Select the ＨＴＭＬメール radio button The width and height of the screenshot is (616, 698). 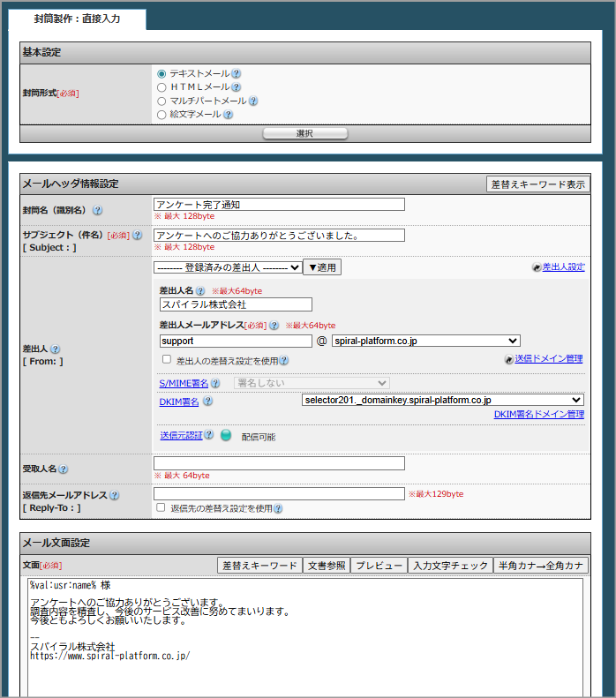click(162, 87)
